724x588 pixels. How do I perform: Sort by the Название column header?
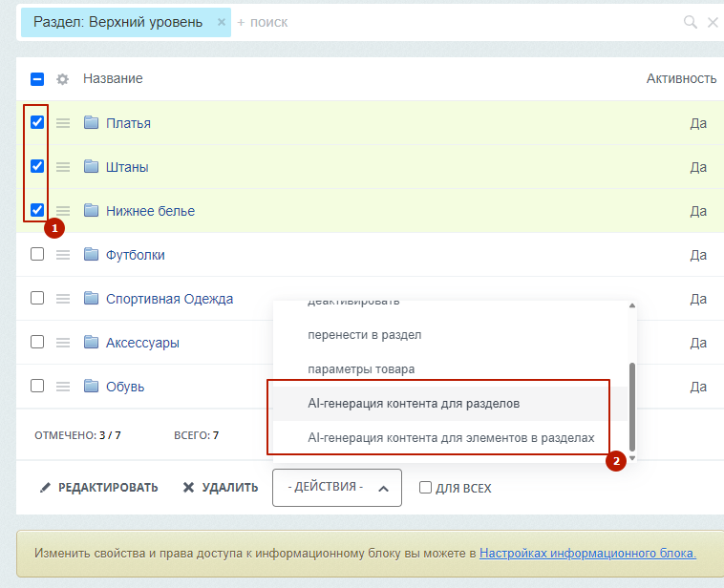[113, 78]
